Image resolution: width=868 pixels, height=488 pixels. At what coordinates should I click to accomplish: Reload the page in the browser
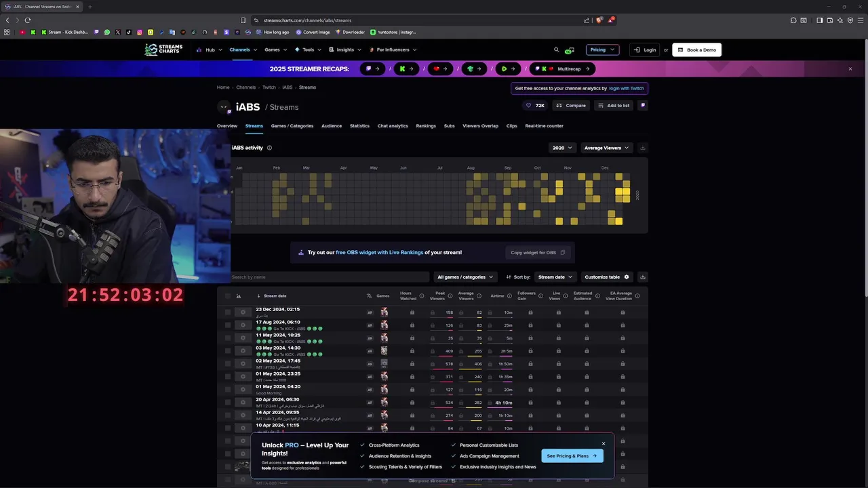pyautogui.click(x=28, y=20)
